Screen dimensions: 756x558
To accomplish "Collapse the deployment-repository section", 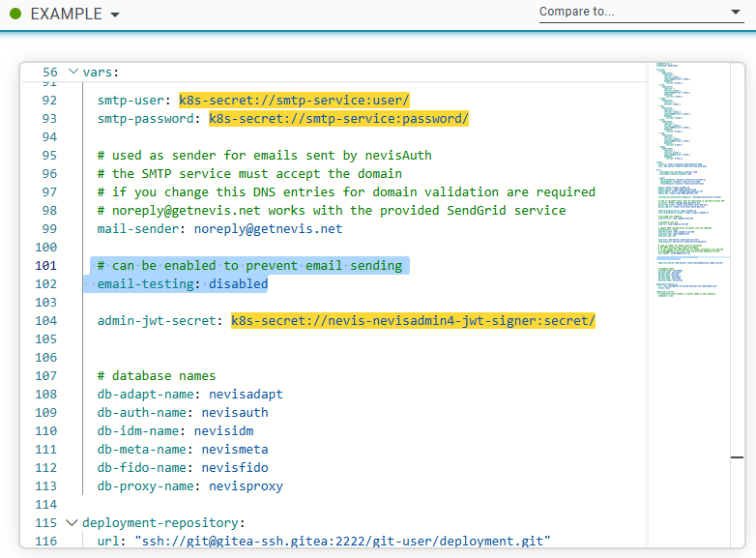I will coord(72,523).
